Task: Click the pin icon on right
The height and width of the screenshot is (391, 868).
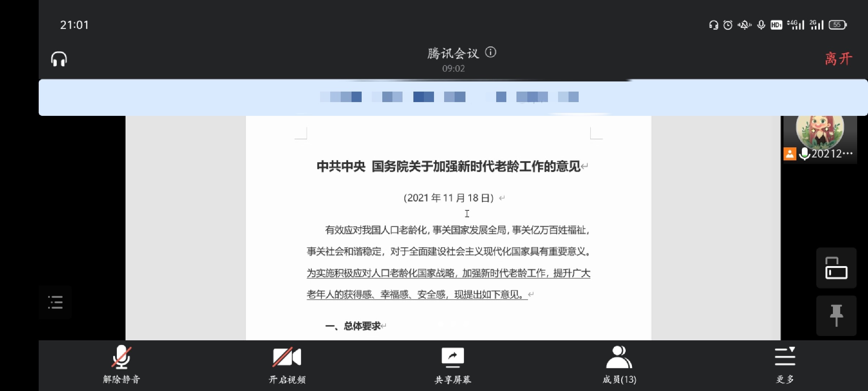Action: [836, 315]
